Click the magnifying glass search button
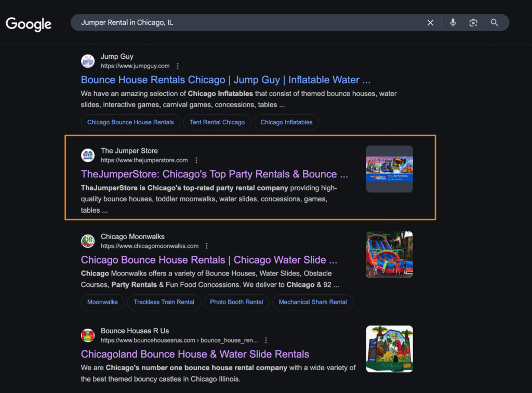 click(495, 23)
